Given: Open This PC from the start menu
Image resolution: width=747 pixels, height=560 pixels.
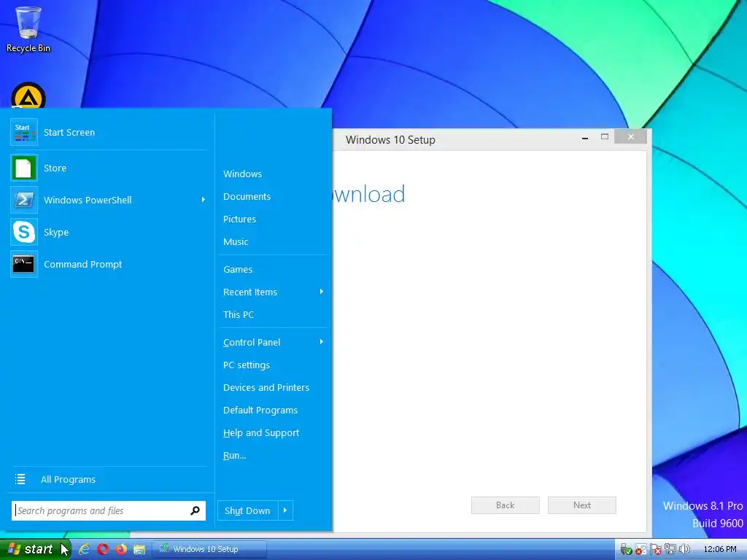Looking at the screenshot, I should 239,315.
